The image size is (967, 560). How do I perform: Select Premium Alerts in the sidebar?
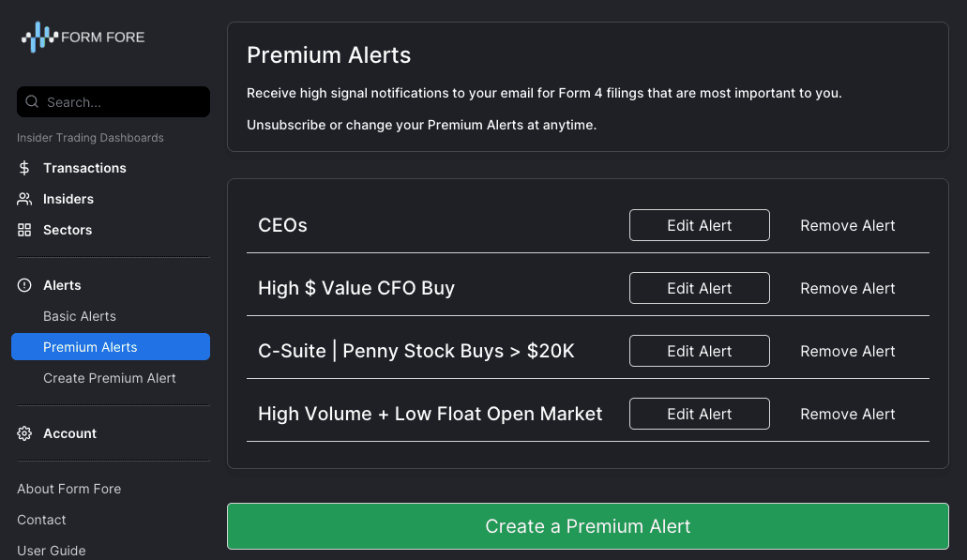[x=111, y=347]
